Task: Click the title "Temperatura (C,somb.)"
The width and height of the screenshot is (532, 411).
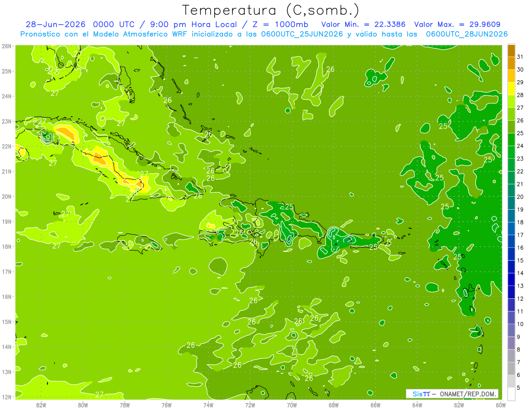Action: [271, 11]
